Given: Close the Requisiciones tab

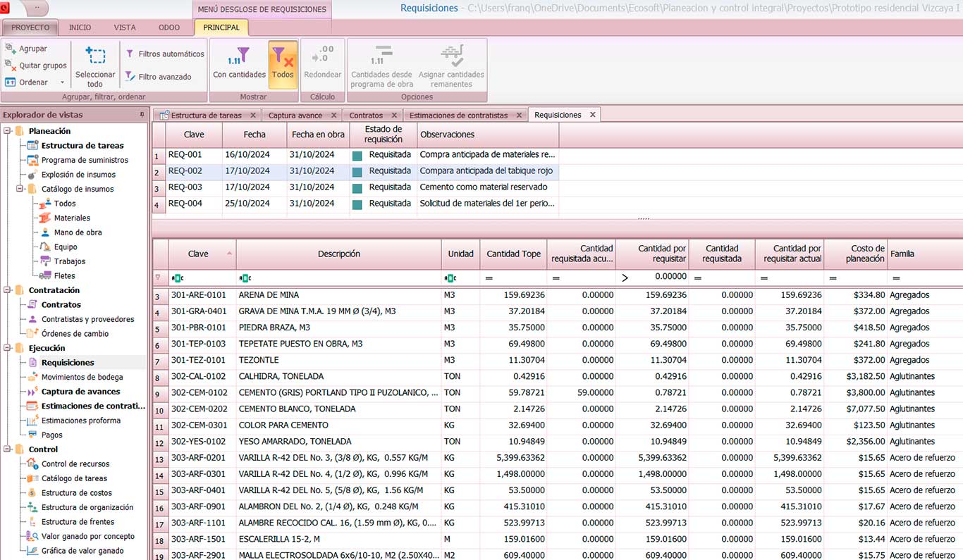Looking at the screenshot, I should coord(593,115).
